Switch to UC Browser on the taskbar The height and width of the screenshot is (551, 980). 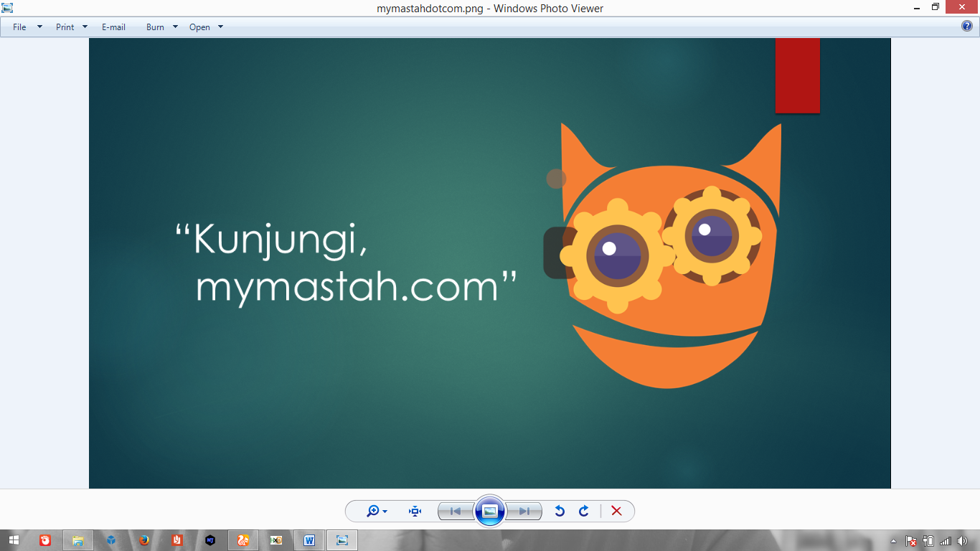[243, 540]
